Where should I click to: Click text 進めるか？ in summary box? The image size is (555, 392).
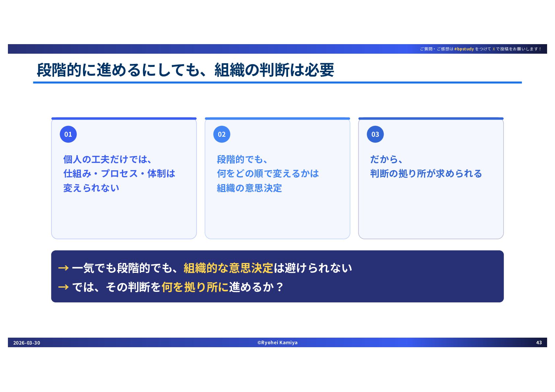pos(256,287)
